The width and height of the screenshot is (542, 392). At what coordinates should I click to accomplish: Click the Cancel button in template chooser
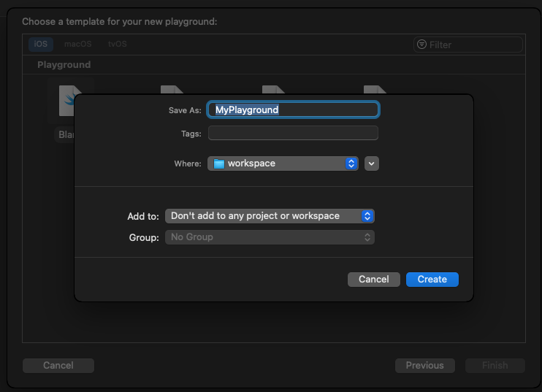58,366
